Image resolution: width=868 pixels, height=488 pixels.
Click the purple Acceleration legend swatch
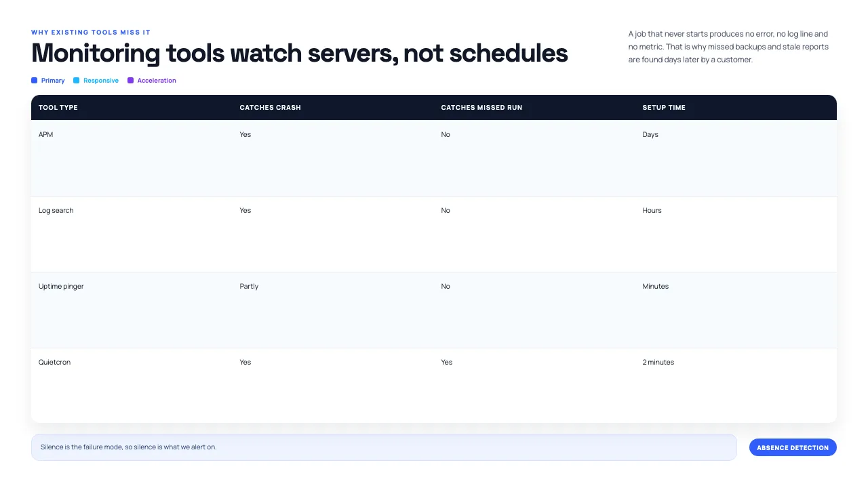pyautogui.click(x=130, y=81)
